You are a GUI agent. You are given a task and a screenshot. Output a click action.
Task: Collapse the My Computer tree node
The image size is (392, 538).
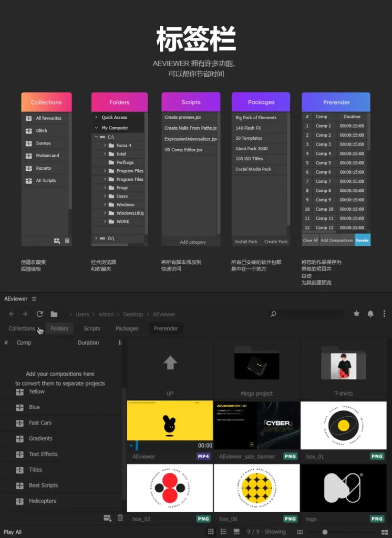pos(96,128)
